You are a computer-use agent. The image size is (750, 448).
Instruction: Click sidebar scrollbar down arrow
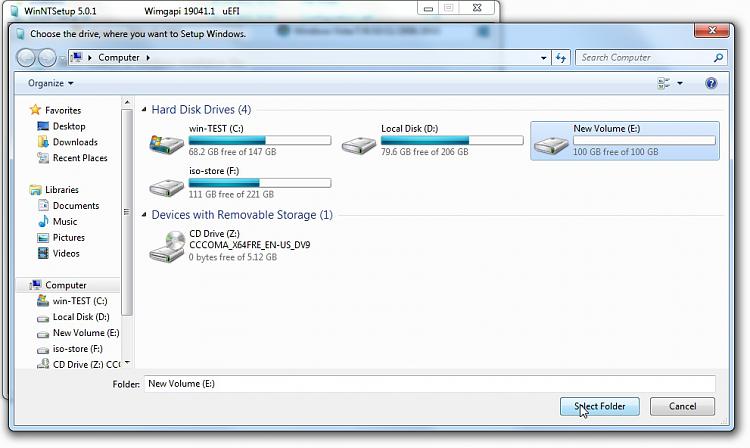coord(127,363)
